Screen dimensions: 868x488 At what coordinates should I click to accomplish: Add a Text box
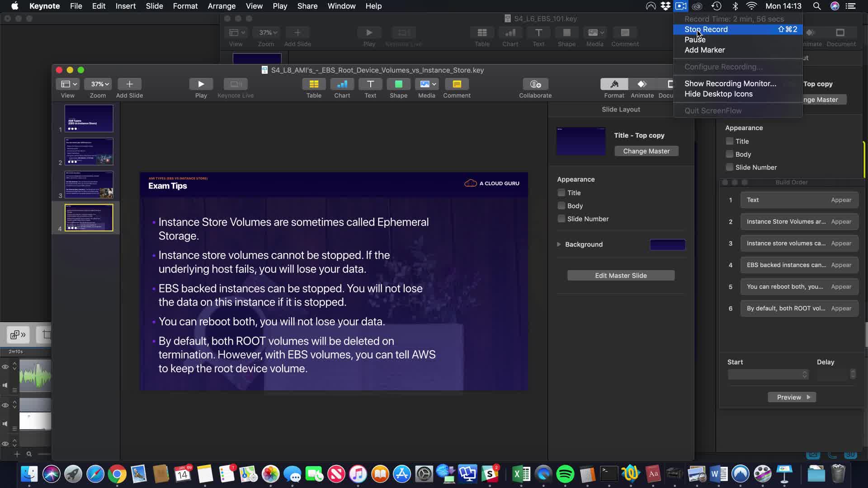pos(370,84)
